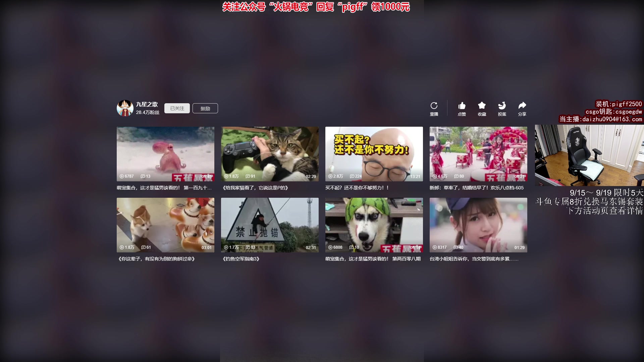Click the 28.4万粉丝 follower count
The height and width of the screenshot is (362, 644).
pos(148,113)
